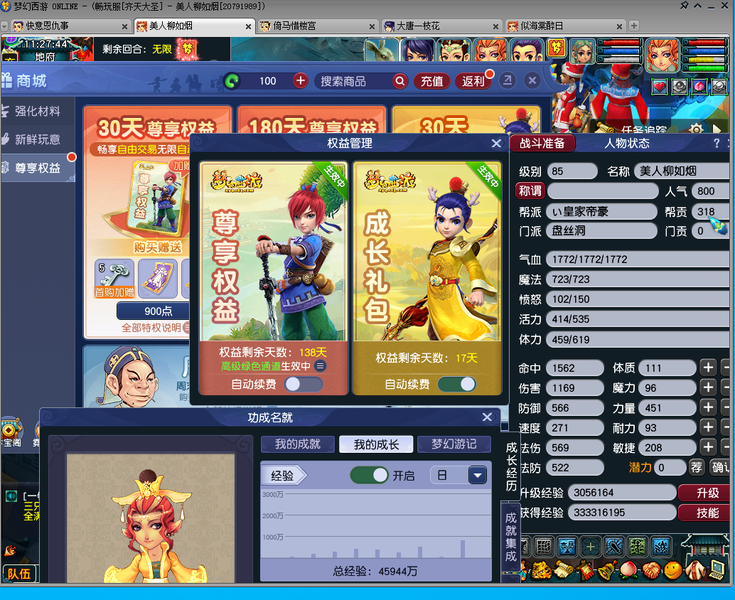The height and width of the screenshot is (600, 735).
Task: Select the blue sword skill icon
Action: (x=614, y=546)
